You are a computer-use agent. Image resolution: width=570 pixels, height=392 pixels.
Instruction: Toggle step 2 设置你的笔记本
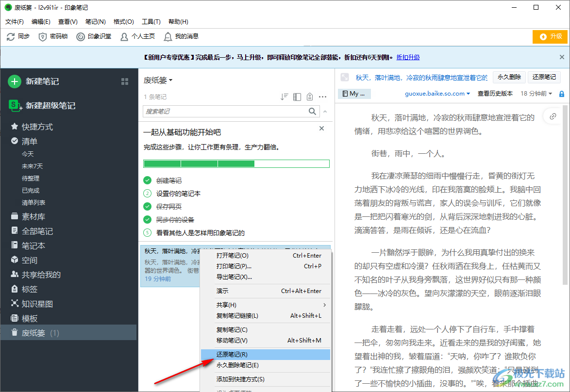point(147,193)
